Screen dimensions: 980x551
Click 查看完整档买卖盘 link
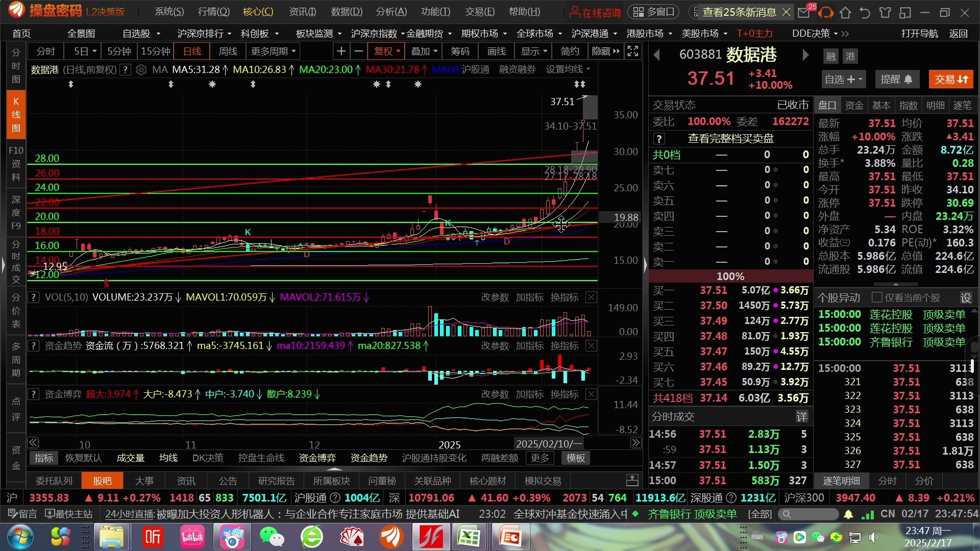coord(730,139)
